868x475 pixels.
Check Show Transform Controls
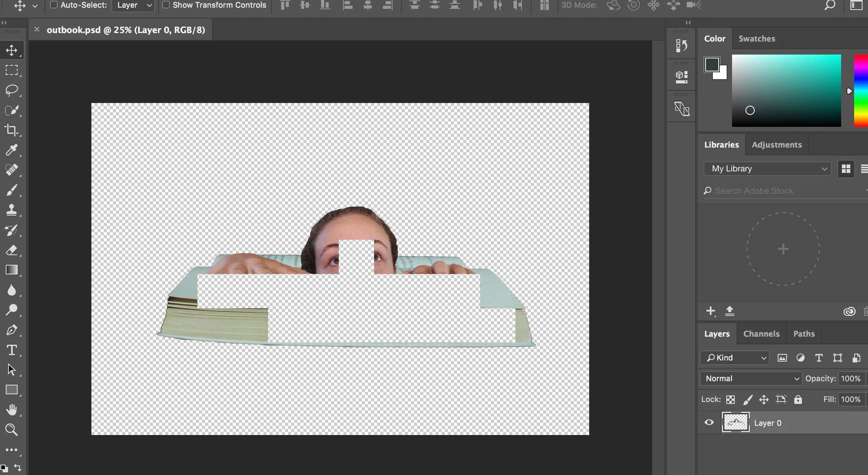(166, 5)
